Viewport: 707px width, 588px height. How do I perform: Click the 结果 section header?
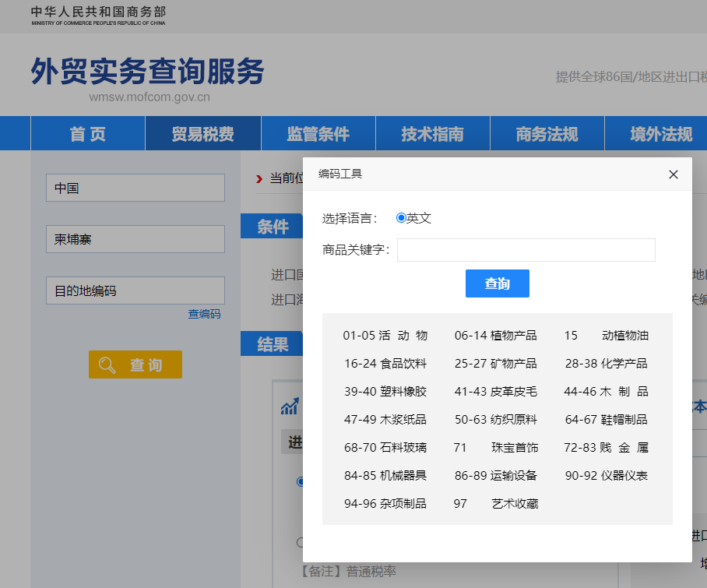273,343
